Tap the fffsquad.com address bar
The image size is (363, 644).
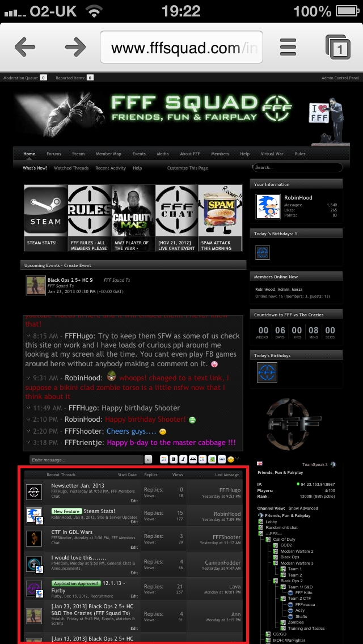pyautogui.click(x=181, y=48)
